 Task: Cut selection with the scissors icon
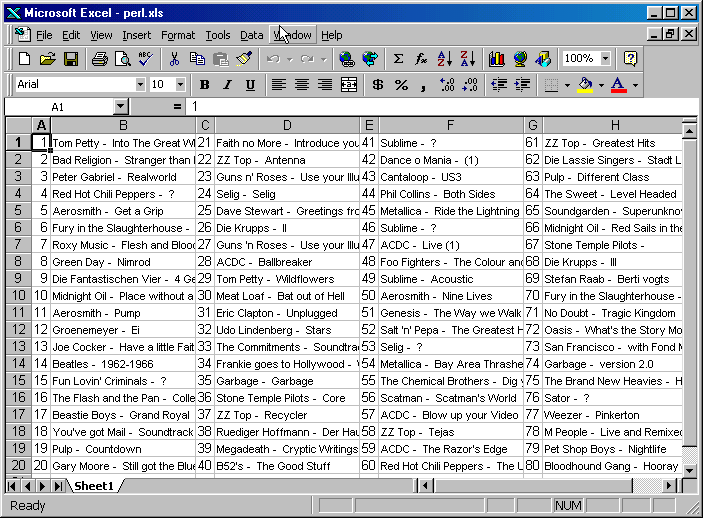pos(174,59)
